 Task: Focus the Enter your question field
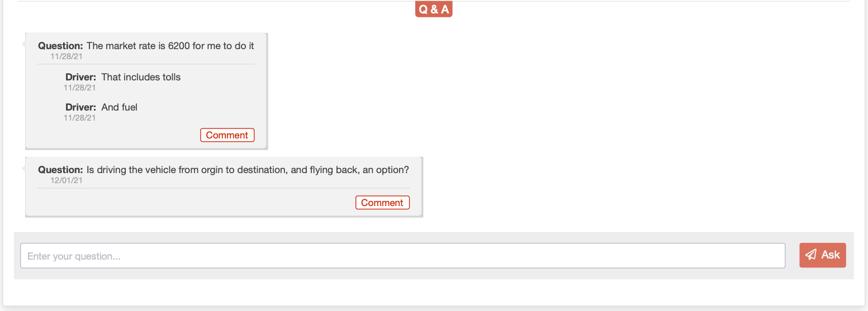point(402,256)
